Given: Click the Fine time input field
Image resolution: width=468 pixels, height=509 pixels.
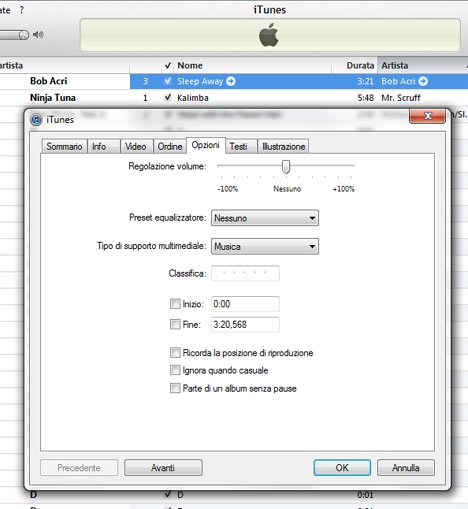Looking at the screenshot, I should click(x=245, y=324).
